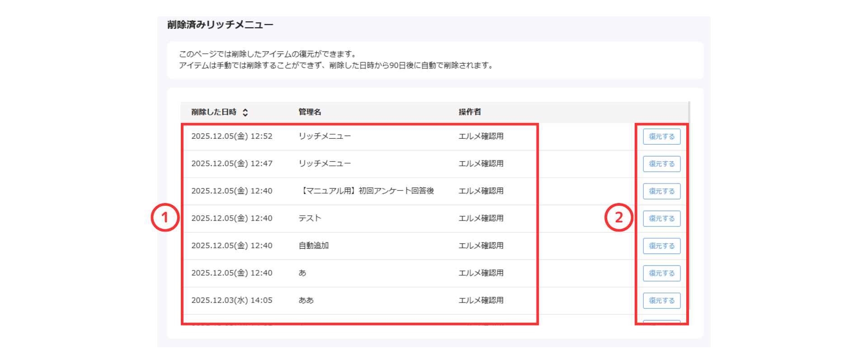Click the 操作者 column header
This screenshot has height=354, width=868.
point(470,112)
